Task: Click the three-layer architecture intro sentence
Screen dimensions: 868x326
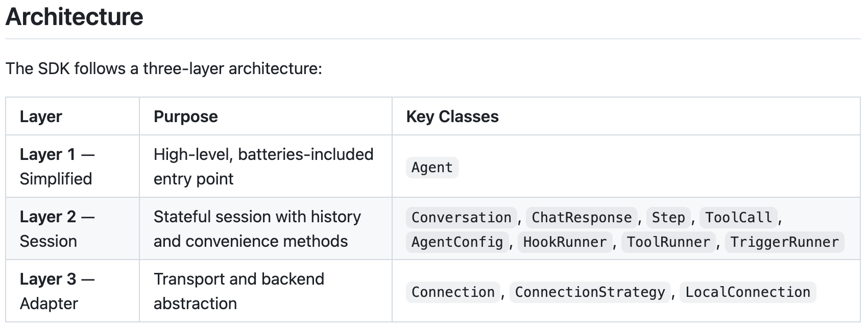Action: 164,68
